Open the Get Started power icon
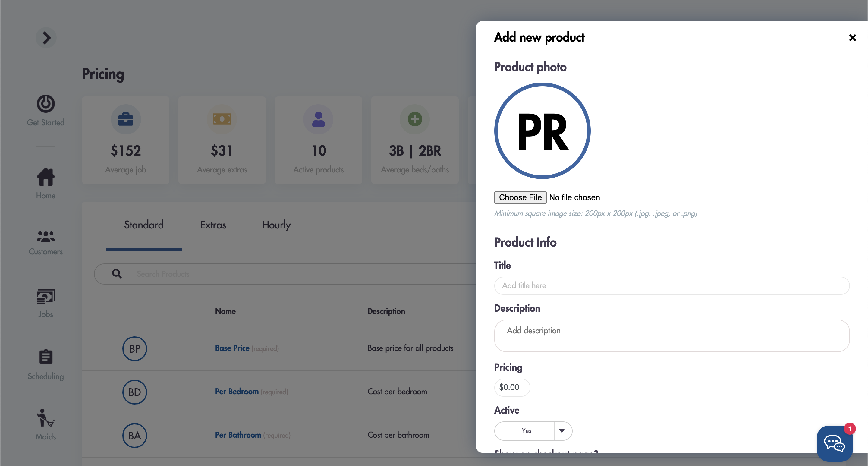Image resolution: width=868 pixels, height=466 pixels. point(46,103)
